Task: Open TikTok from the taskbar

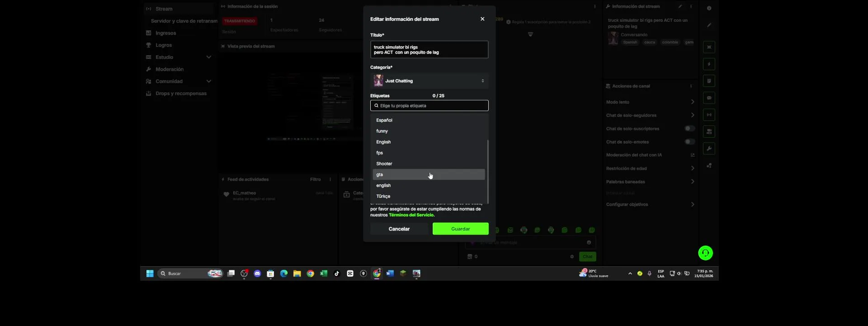Action: (337, 273)
